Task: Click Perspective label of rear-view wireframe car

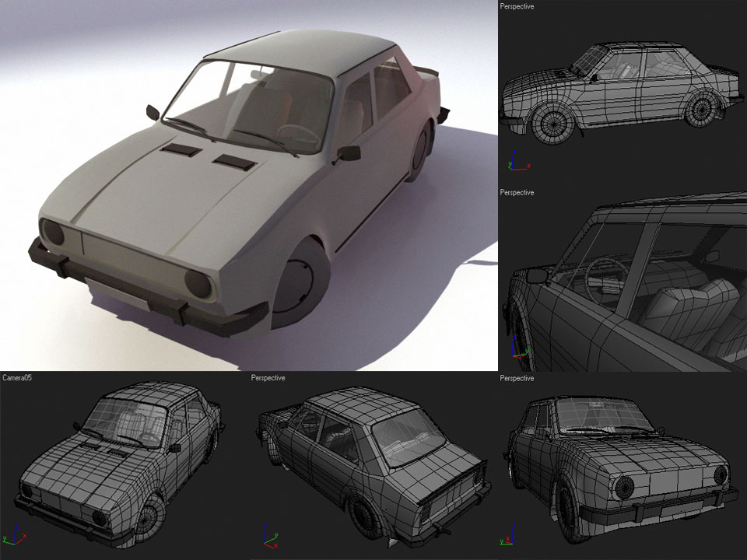Action: tap(268, 378)
